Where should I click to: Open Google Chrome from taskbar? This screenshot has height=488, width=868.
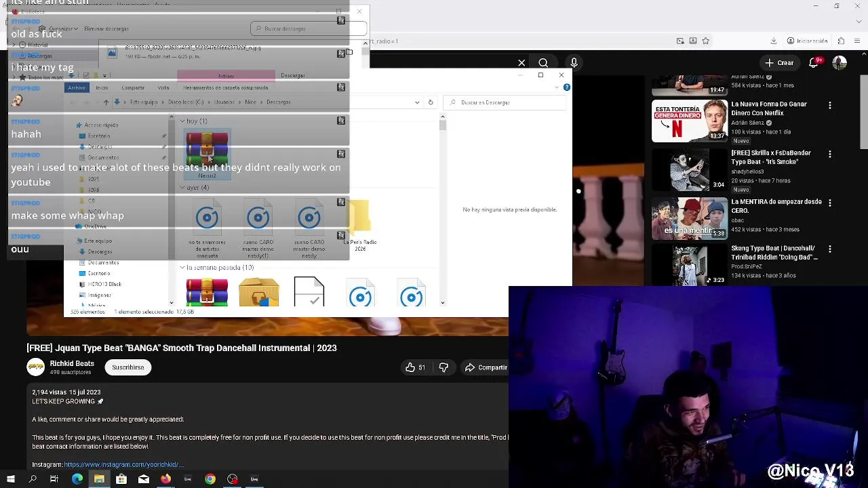pos(210,479)
